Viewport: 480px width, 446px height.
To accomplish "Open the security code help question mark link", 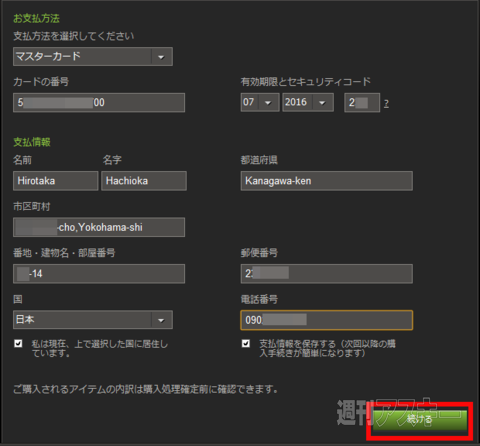I will (386, 104).
